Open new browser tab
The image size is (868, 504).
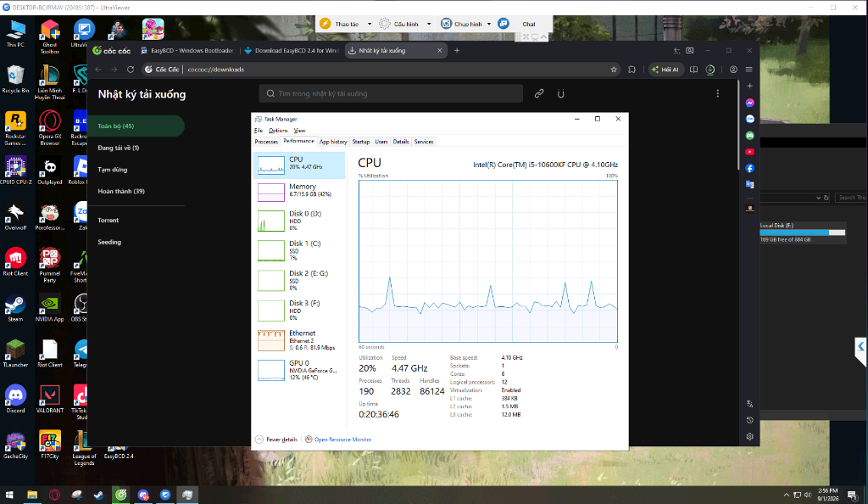point(457,50)
